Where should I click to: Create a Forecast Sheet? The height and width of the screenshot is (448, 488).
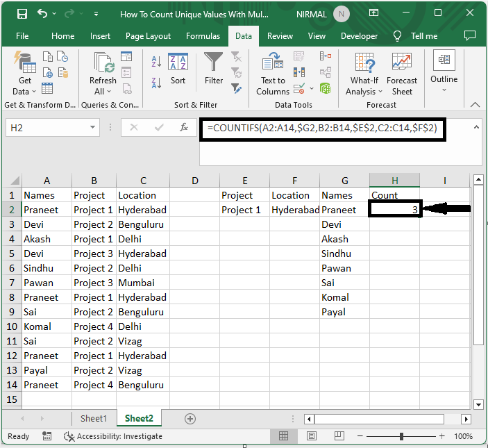pos(401,74)
